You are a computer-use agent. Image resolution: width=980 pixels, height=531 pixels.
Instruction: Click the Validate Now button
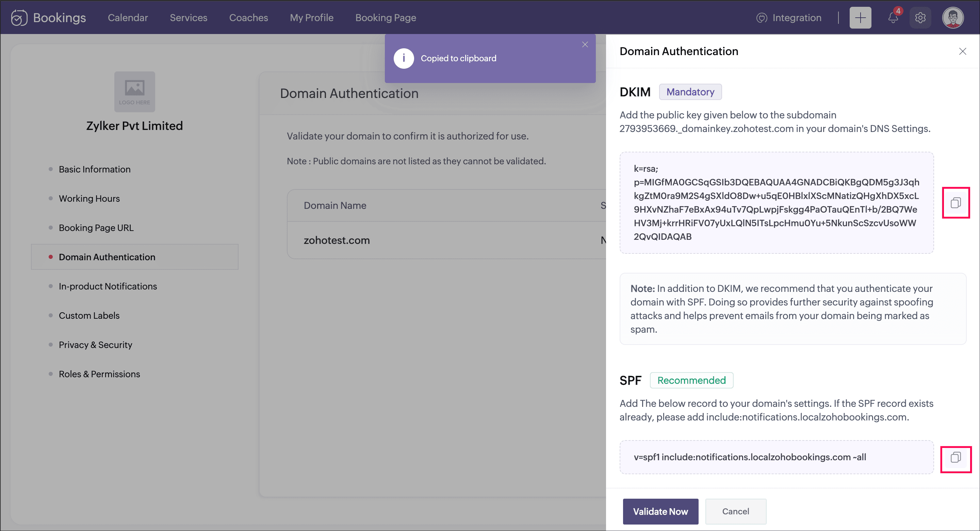660,511
